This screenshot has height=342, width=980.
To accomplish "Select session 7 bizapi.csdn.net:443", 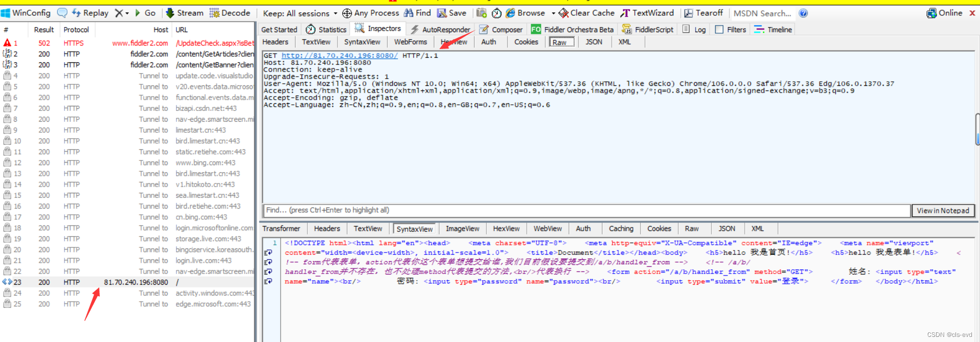I will coord(127,108).
